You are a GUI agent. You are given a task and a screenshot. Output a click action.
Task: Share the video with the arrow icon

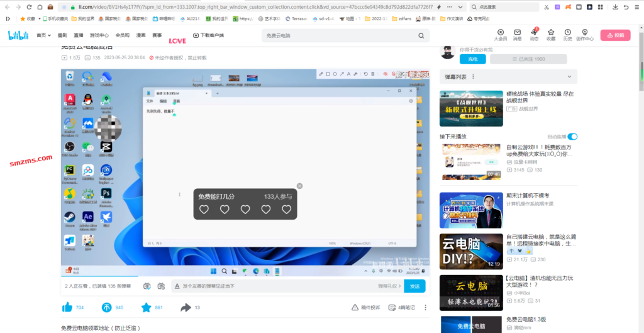click(186, 308)
